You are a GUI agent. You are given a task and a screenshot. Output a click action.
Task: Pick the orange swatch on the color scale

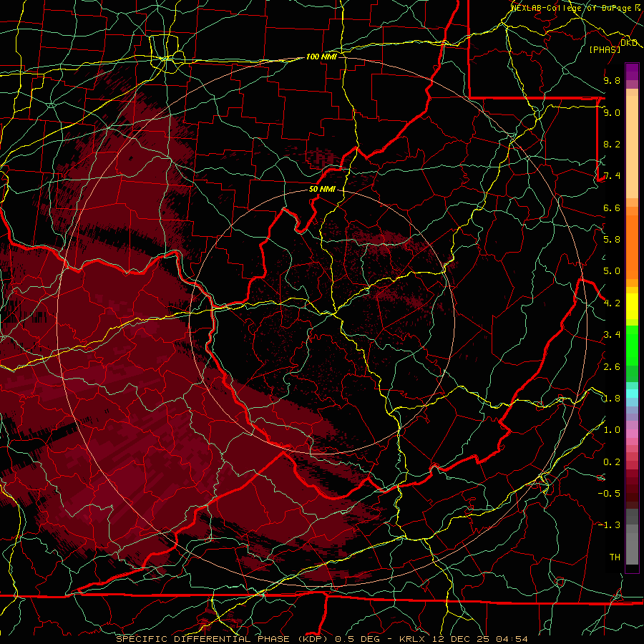(x=632, y=247)
